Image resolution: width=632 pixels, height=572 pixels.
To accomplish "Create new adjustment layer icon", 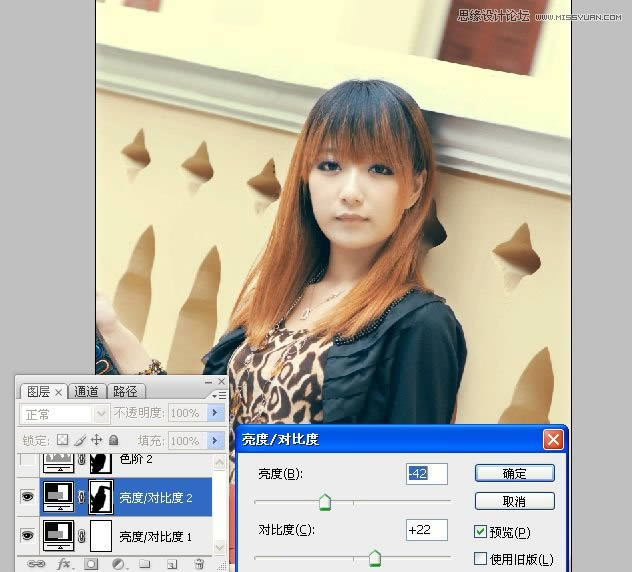I will (118, 564).
